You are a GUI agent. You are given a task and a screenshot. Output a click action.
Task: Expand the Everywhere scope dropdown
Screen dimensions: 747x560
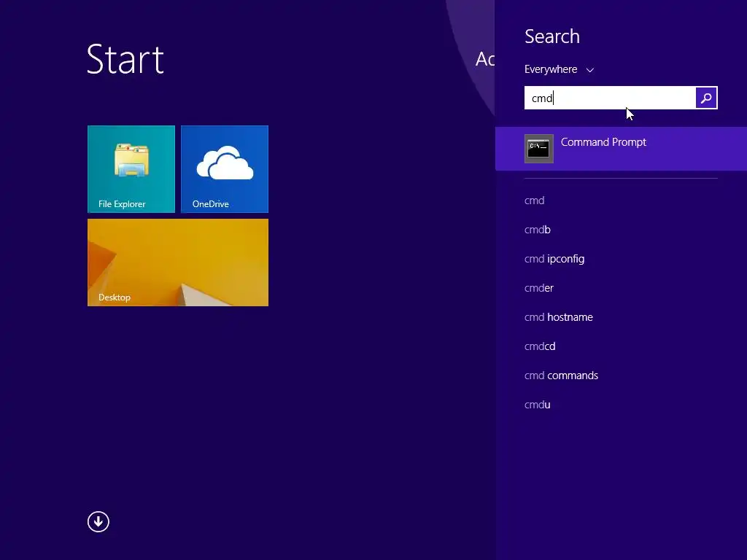pos(559,69)
